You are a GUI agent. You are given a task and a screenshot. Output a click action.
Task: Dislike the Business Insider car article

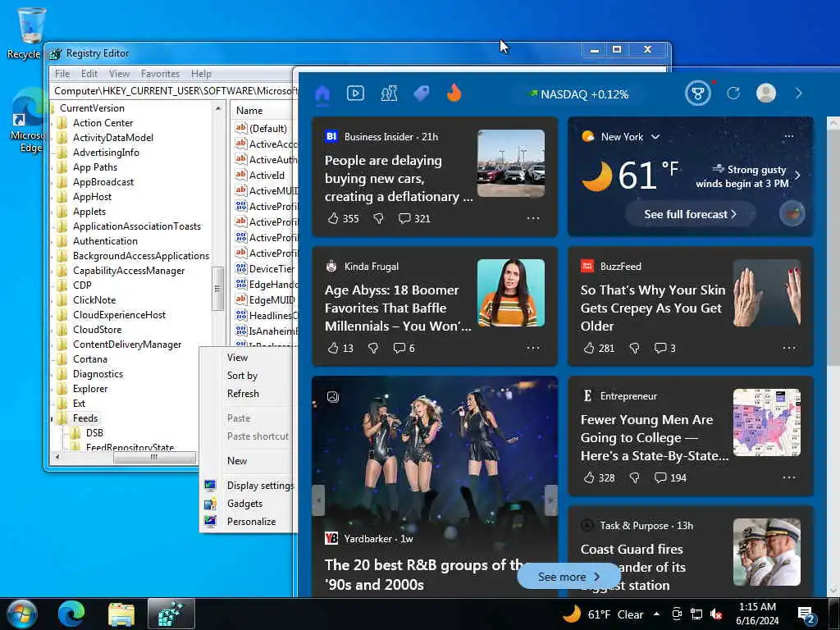(378, 218)
